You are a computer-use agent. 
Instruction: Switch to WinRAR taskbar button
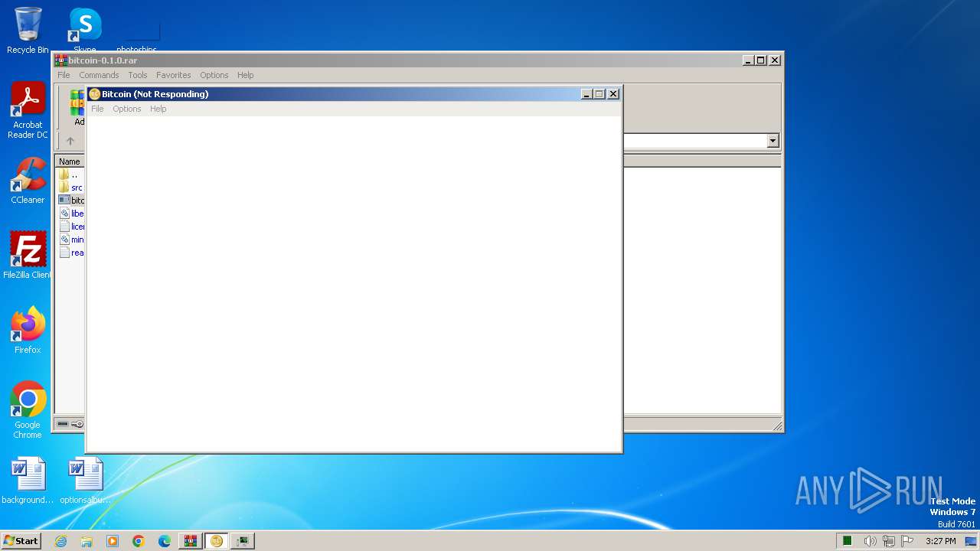191,541
